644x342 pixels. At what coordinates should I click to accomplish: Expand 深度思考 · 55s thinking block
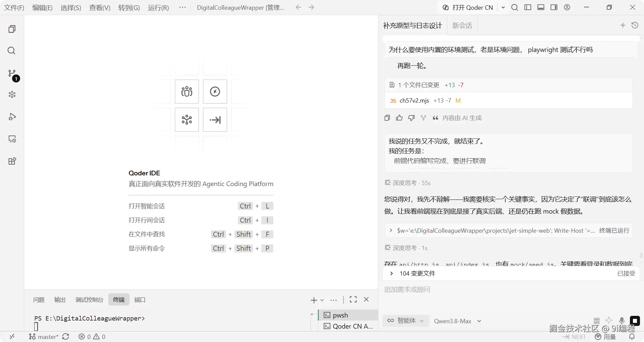point(408,183)
